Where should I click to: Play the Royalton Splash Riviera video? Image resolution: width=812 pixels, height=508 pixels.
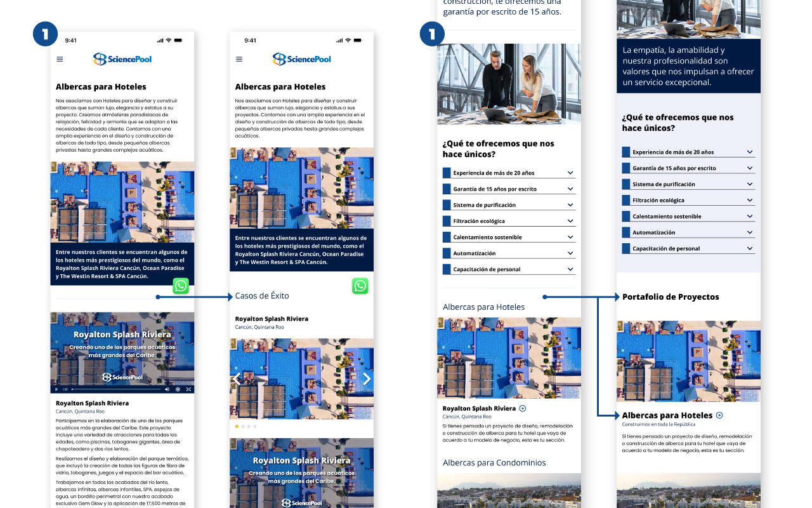point(56,389)
